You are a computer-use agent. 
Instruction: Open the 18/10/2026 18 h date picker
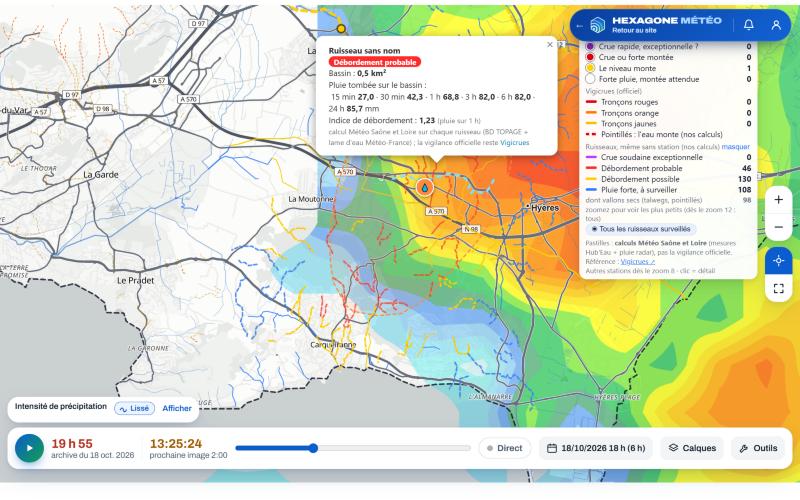coord(596,448)
